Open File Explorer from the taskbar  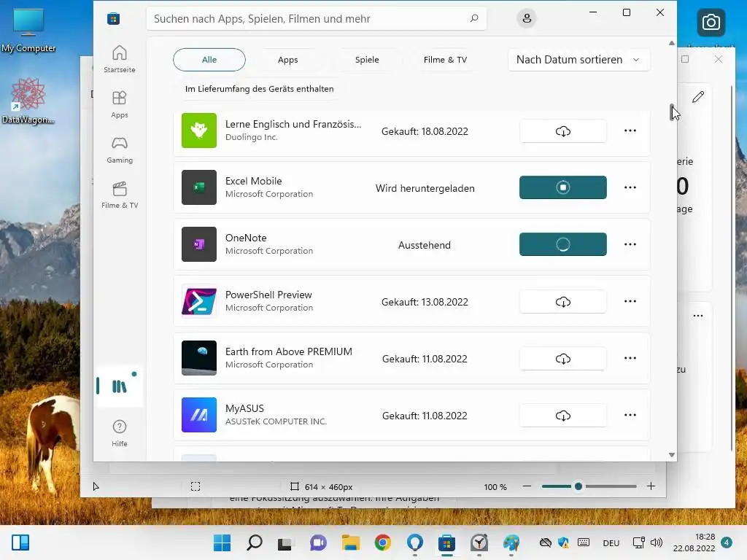point(351,542)
